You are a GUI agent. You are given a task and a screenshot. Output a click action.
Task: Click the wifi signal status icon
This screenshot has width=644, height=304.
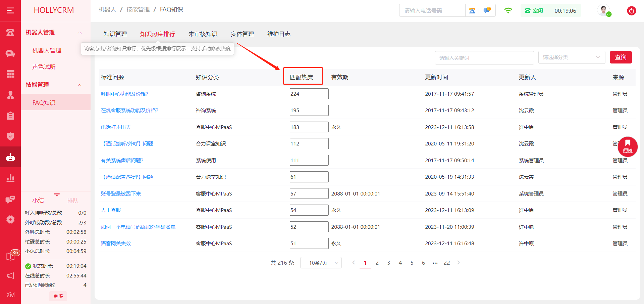pos(508,10)
